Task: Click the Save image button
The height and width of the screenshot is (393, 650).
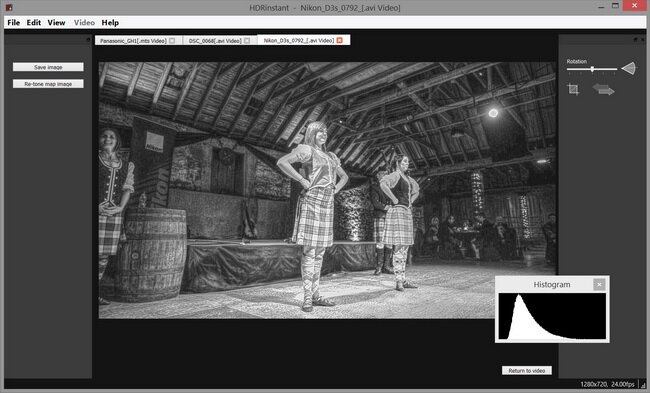Action: click(x=48, y=67)
